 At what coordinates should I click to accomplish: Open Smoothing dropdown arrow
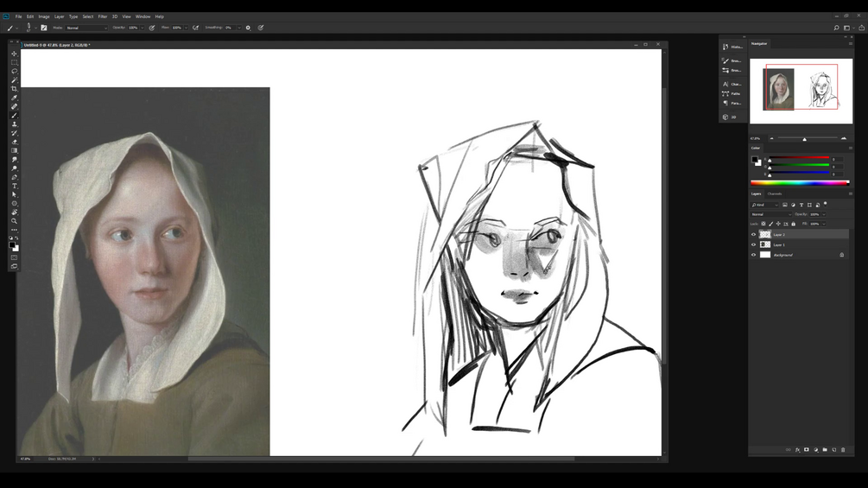[239, 28]
